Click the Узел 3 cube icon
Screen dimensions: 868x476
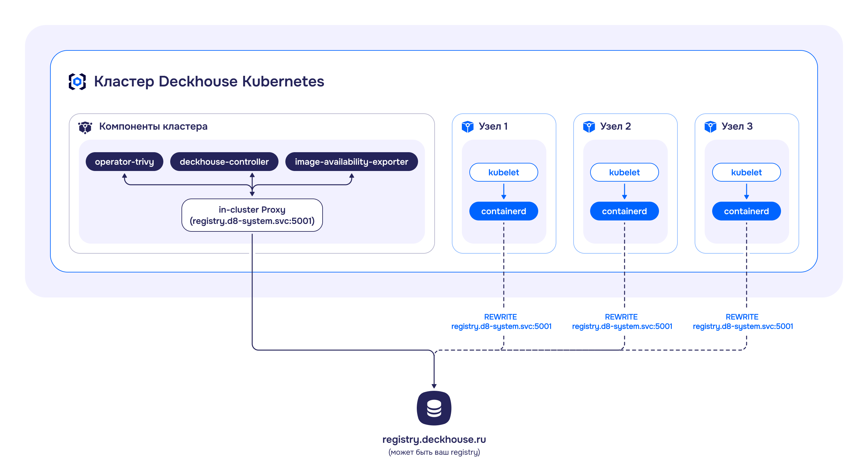(710, 127)
